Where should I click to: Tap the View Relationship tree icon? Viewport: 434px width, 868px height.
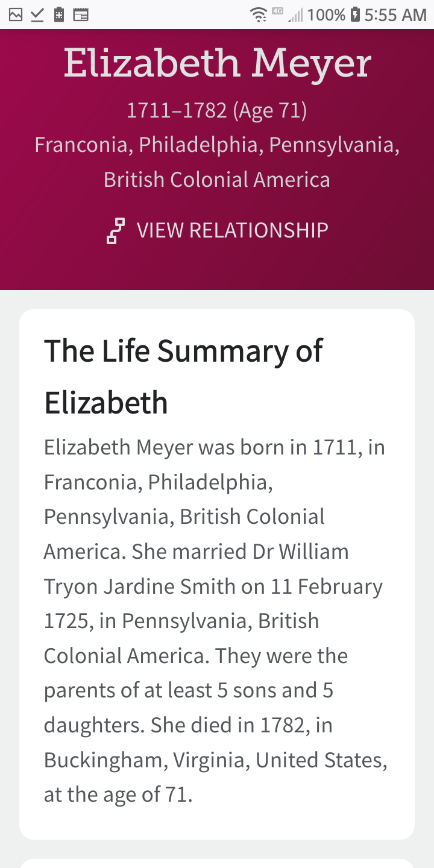115,231
